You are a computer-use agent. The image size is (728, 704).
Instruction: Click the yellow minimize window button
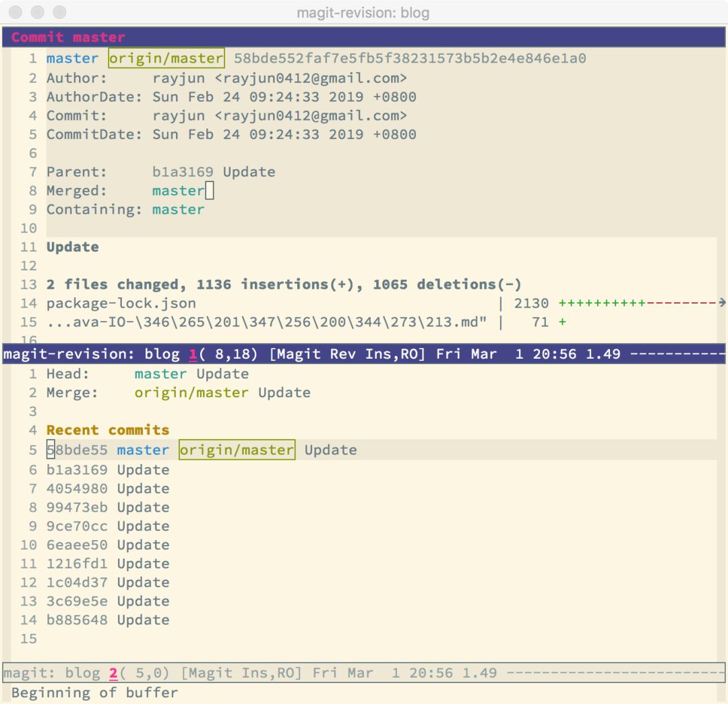[x=38, y=12]
